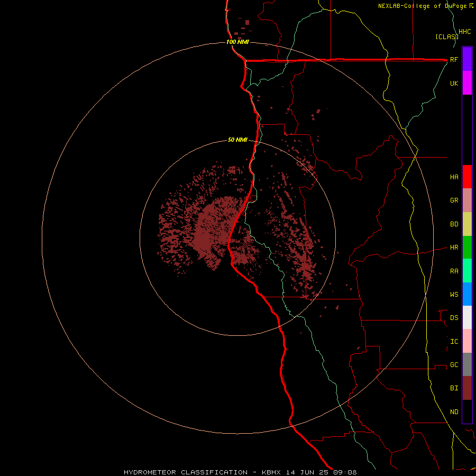
Task: Click the GC legend label
Action: tap(454, 365)
